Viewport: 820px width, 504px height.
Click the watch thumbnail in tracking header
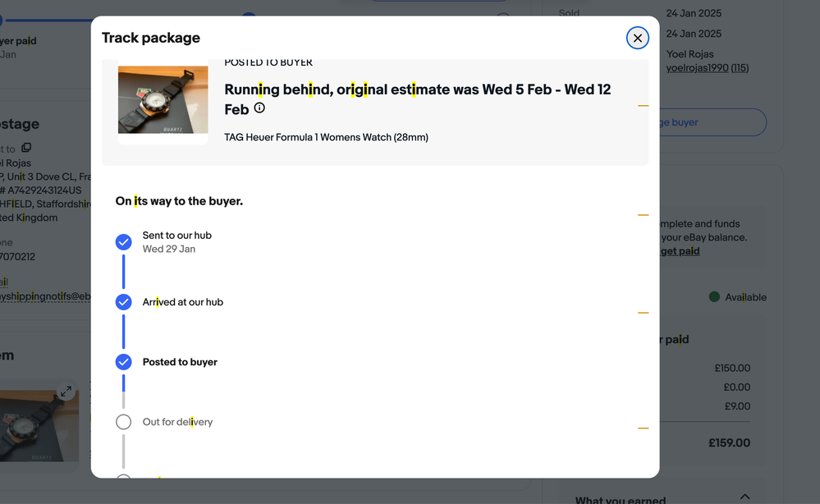click(x=163, y=99)
